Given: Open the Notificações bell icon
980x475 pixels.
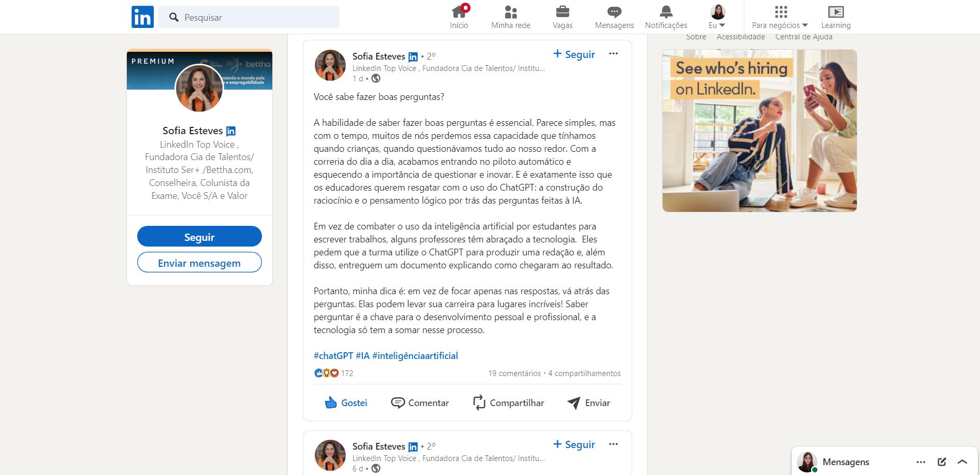Looking at the screenshot, I should coord(666,17).
